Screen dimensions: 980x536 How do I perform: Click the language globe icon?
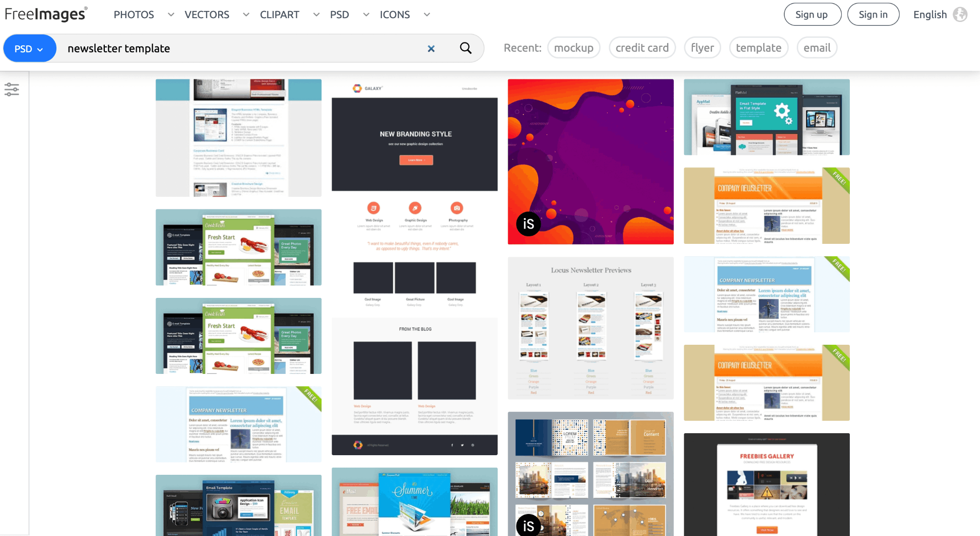click(959, 14)
